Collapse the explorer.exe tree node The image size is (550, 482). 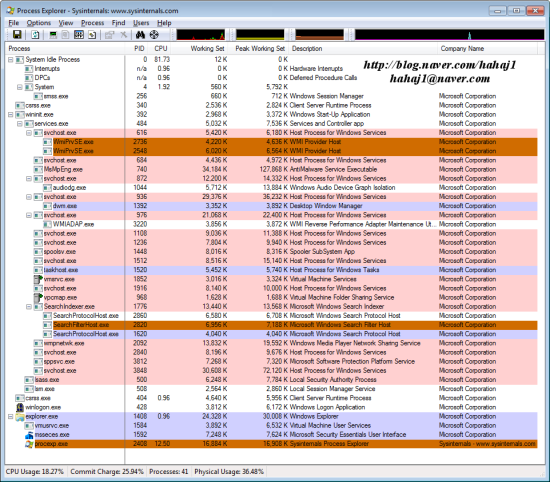[11, 416]
